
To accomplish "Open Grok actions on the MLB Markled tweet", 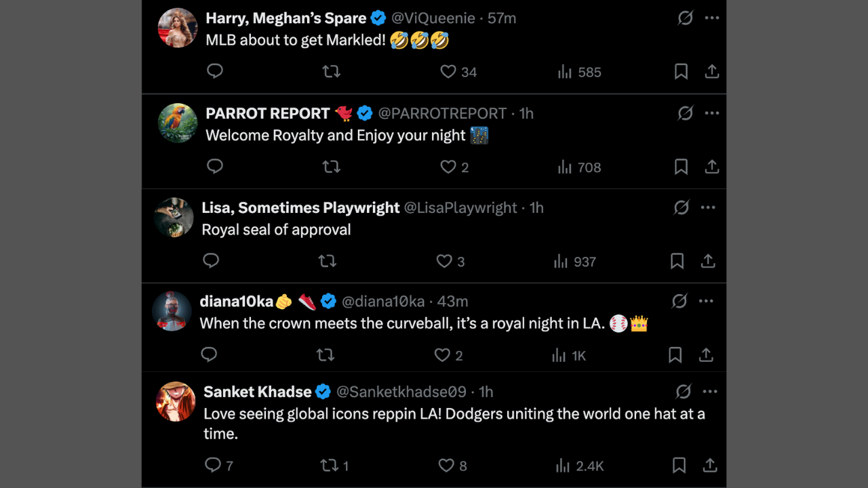I will click(685, 18).
